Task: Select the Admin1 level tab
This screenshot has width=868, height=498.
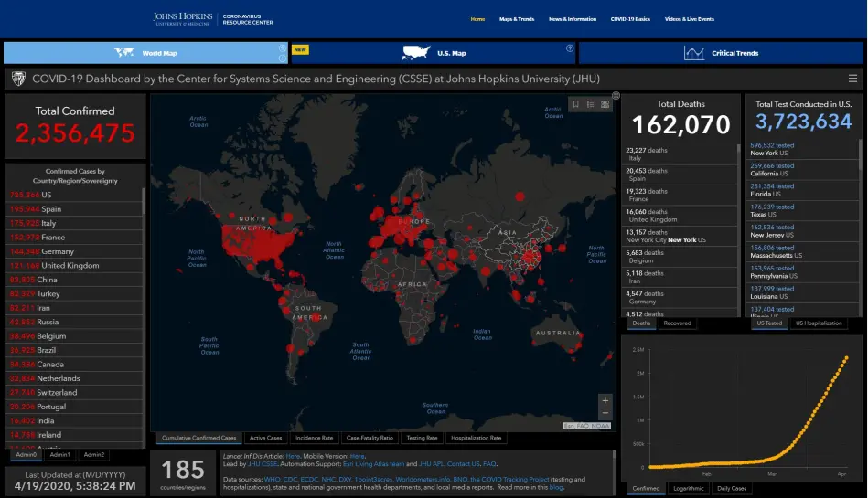Action: tap(59, 455)
